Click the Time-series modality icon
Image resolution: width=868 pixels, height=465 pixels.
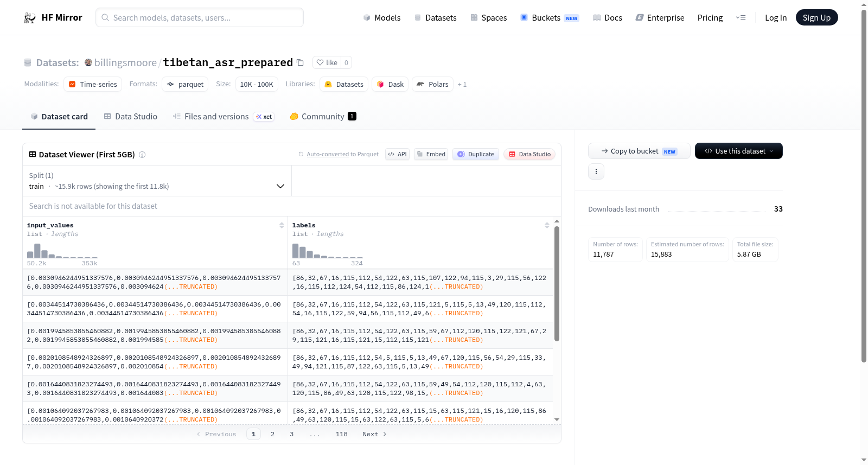click(72, 84)
